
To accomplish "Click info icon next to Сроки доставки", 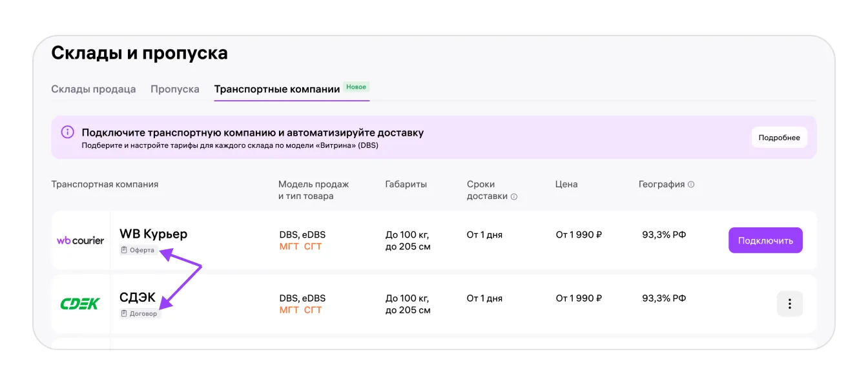I will coord(514,196).
